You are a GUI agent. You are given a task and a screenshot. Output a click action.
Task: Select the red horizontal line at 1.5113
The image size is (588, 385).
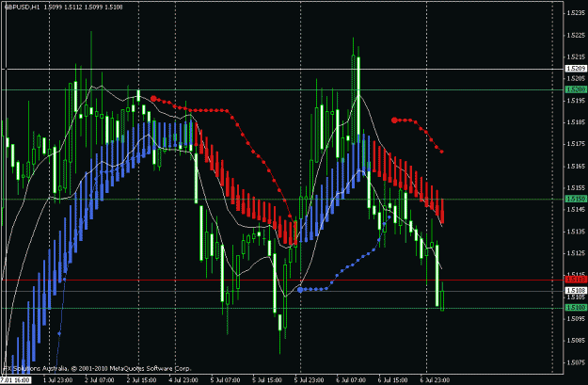[x=283, y=280]
